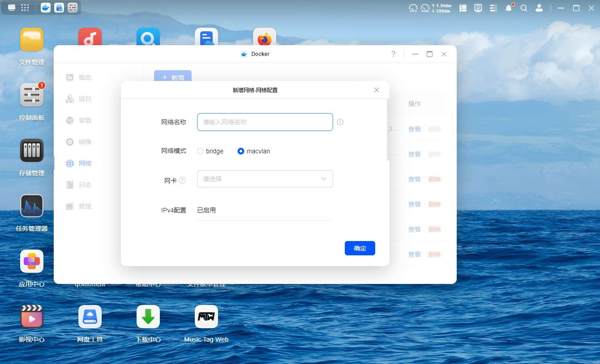The width and height of the screenshot is (600, 364).
Task: Close the 新增网络 dialog
Action: pos(377,90)
